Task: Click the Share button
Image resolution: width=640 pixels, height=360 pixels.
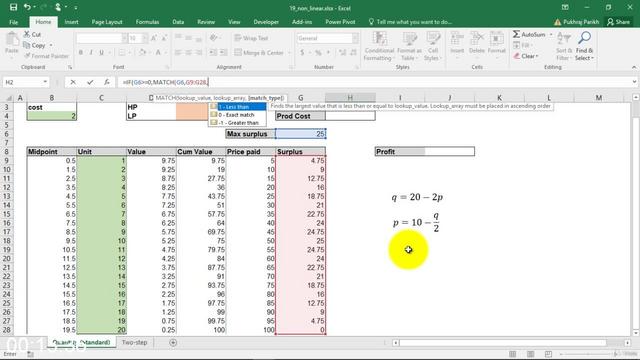Action: coord(618,22)
